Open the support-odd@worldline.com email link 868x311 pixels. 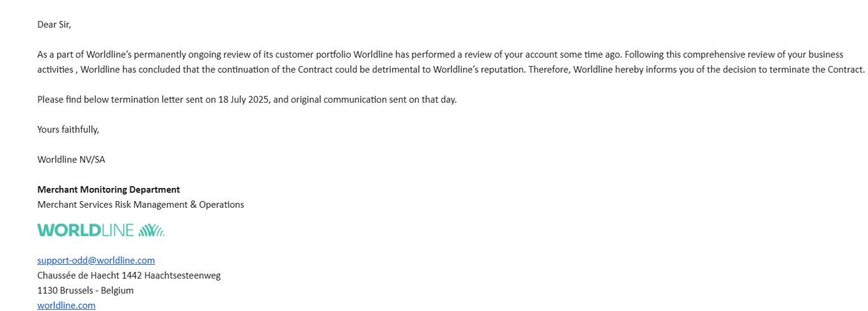pyautogui.click(x=96, y=260)
